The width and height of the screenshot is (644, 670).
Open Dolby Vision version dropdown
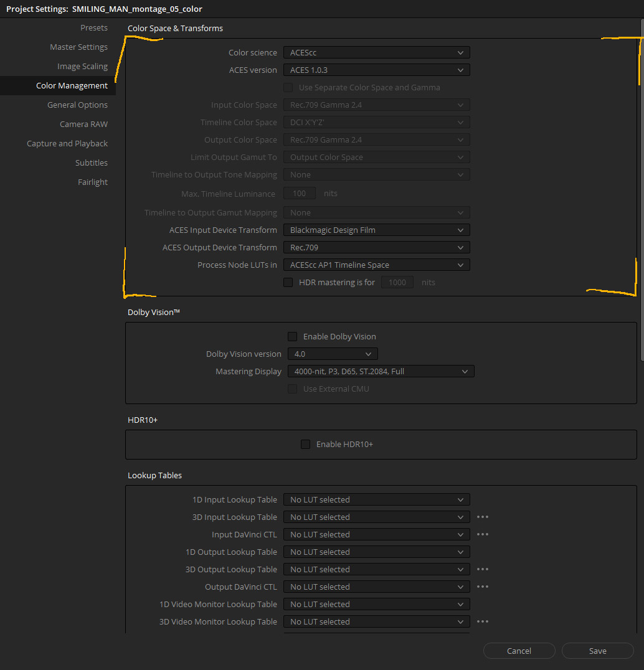coord(333,354)
